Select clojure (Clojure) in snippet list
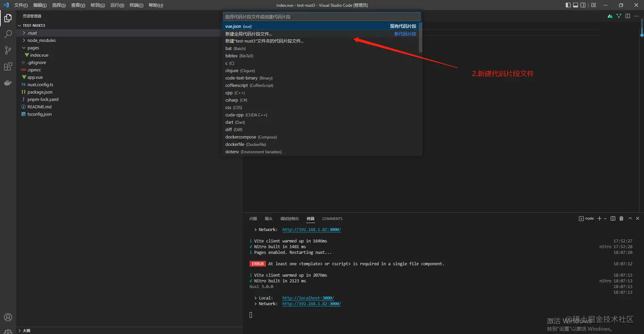The image size is (644, 334). (321, 71)
